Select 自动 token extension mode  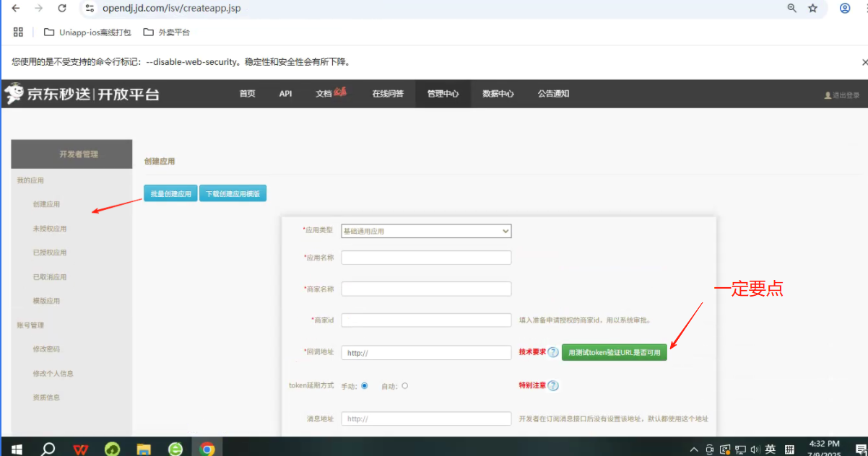point(404,386)
